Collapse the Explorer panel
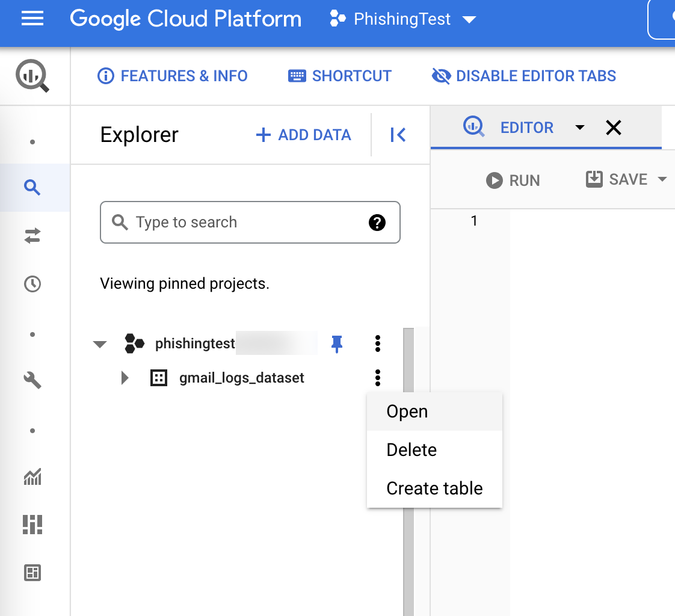 coord(398,135)
